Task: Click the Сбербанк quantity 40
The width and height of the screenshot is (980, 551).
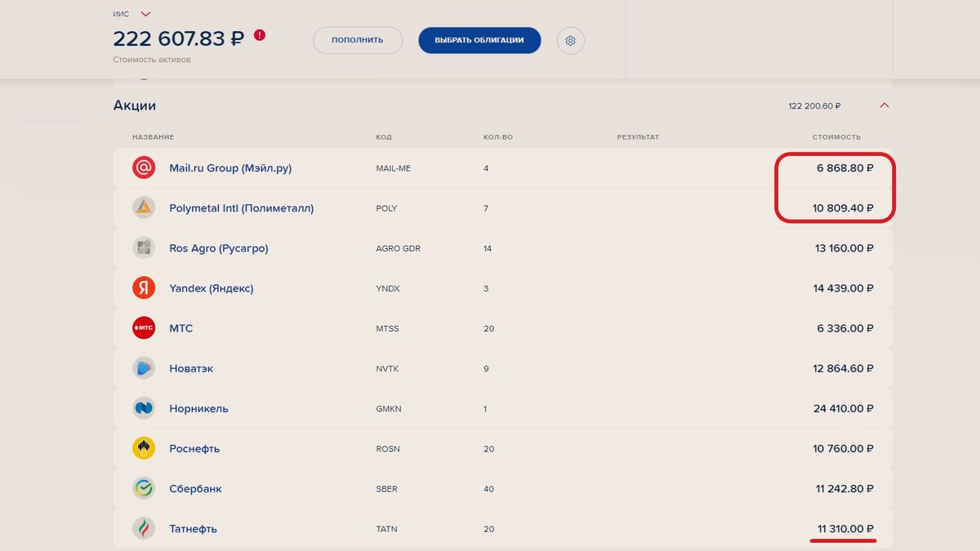Action: tap(489, 489)
